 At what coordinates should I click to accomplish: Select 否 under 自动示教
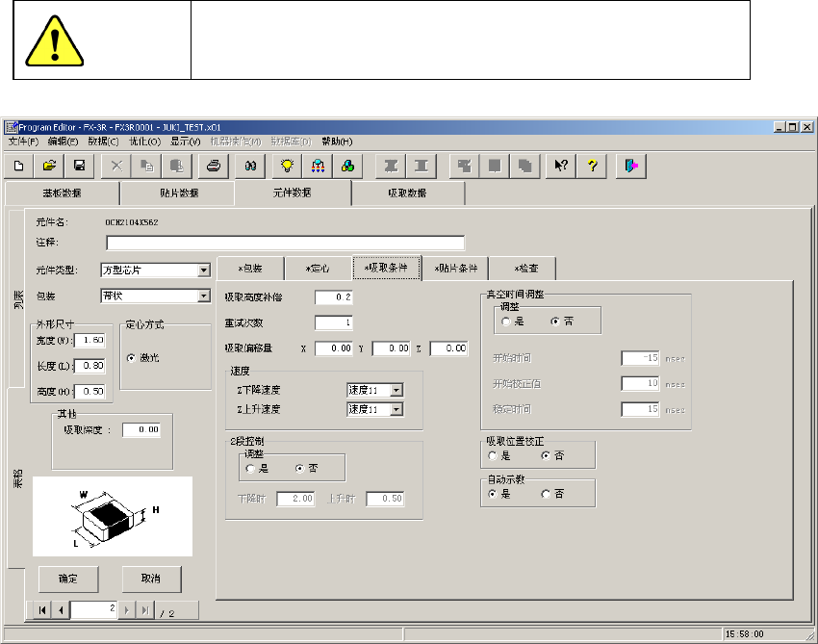pyautogui.click(x=547, y=494)
